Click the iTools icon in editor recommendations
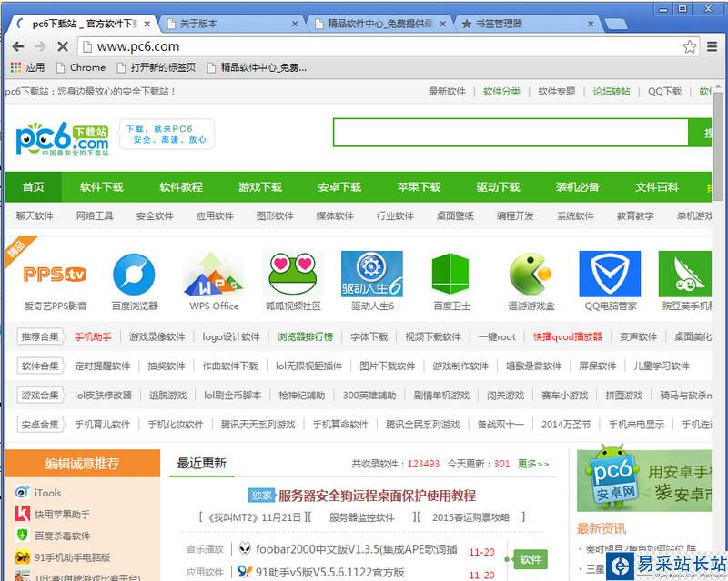Screen dimensions: 728x581 (x=22, y=492)
